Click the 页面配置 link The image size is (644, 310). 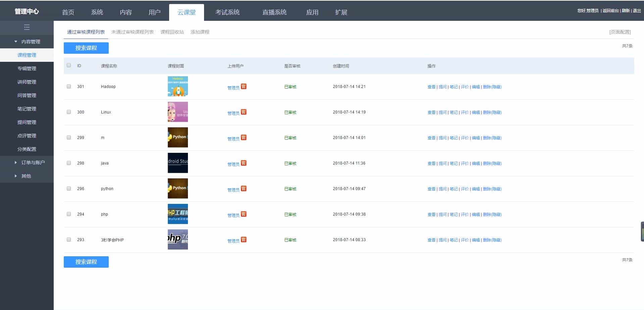point(620,32)
